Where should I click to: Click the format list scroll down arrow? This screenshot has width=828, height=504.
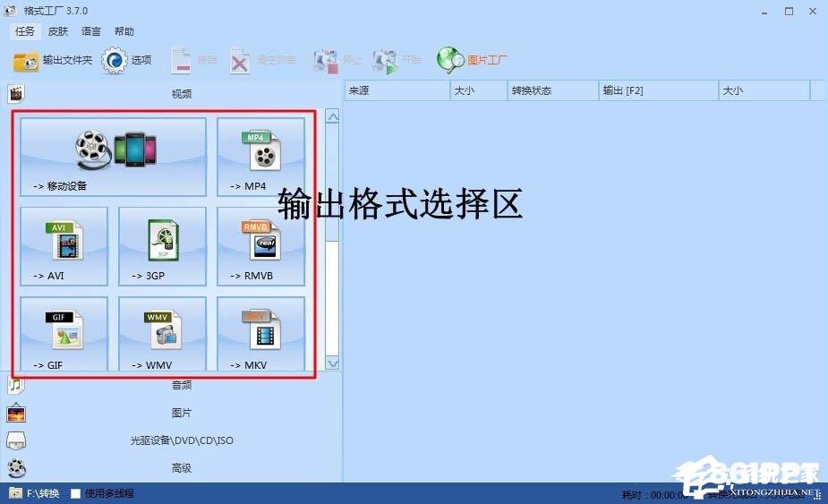click(332, 363)
